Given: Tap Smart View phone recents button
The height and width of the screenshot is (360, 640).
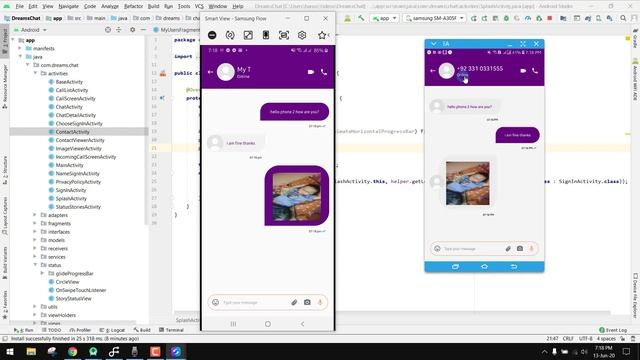Looking at the screenshot, I should point(233,324).
